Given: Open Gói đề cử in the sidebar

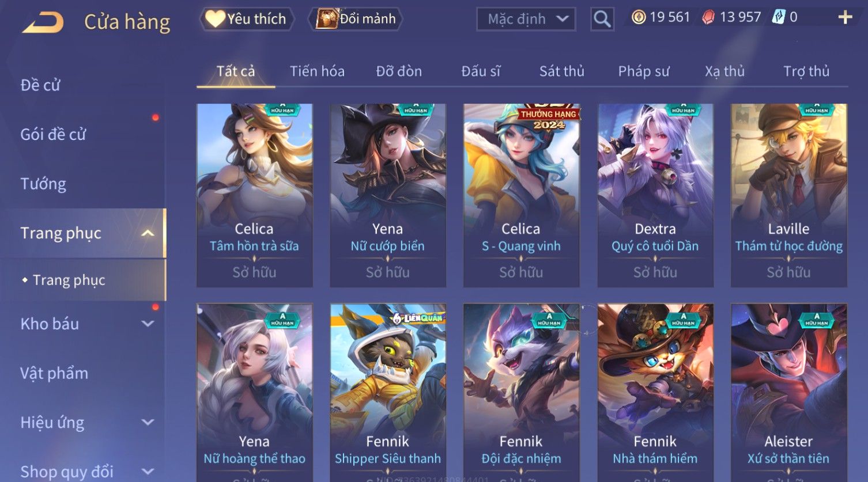Looking at the screenshot, I should coord(53,134).
